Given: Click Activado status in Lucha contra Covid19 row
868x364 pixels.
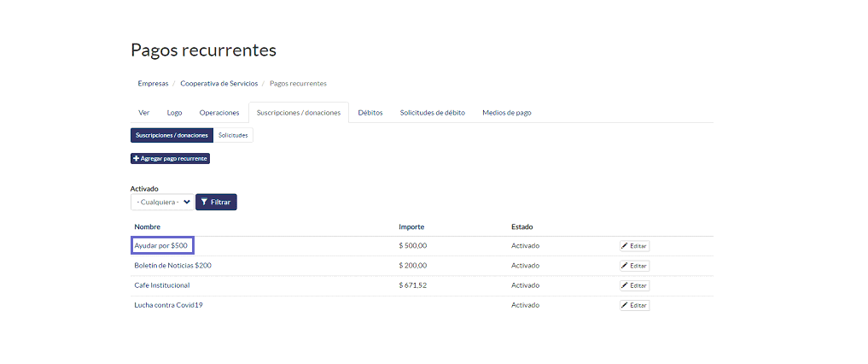Looking at the screenshot, I should [x=526, y=305].
